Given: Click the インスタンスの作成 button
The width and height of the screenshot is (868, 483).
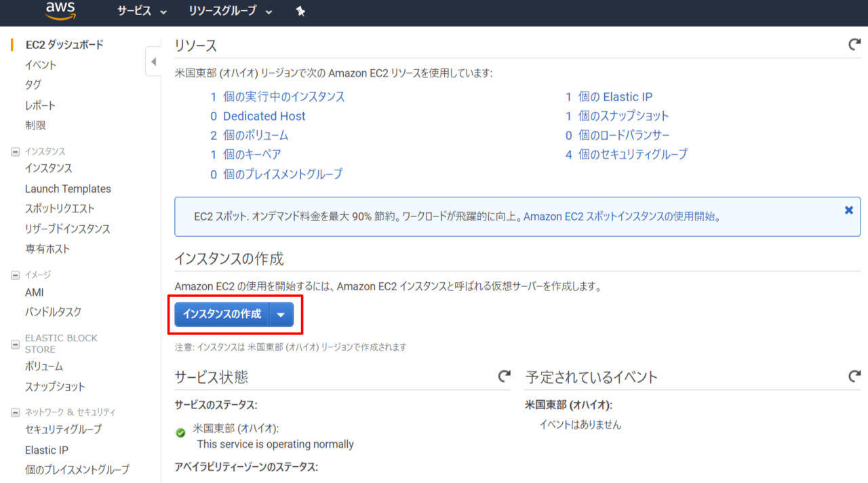Looking at the screenshot, I should click(222, 315).
